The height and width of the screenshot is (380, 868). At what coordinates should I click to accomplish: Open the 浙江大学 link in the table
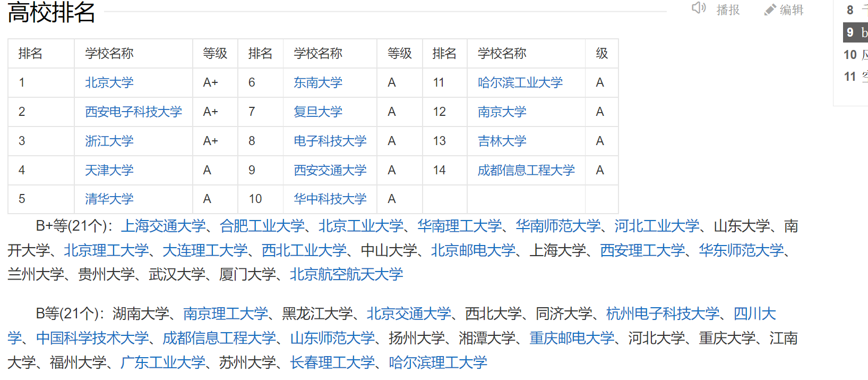[109, 141]
